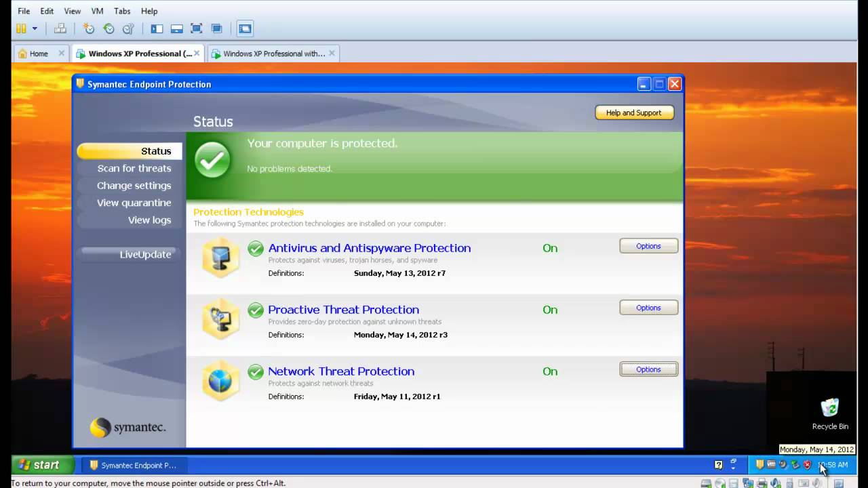Click Options for Proactive Threat Protection

(x=648, y=308)
